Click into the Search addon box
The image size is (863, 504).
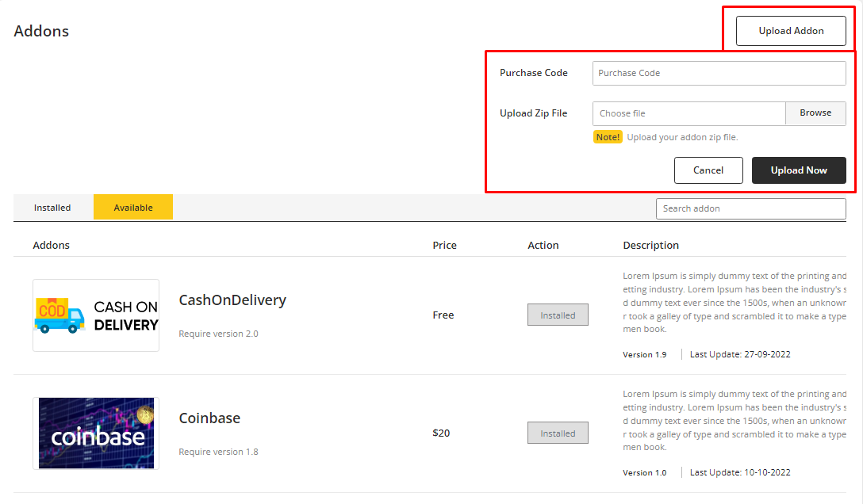(750, 208)
